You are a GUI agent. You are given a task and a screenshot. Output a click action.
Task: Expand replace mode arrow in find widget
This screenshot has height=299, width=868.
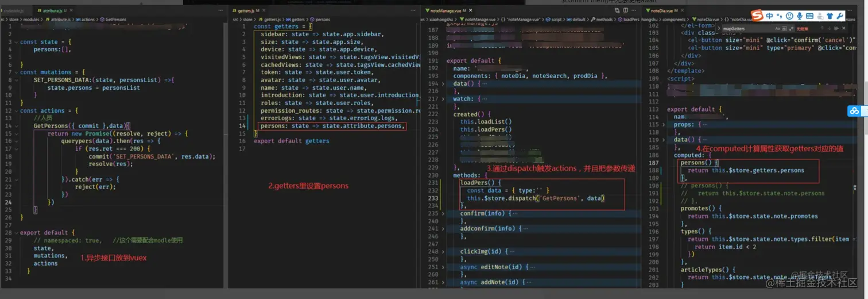tap(718, 29)
